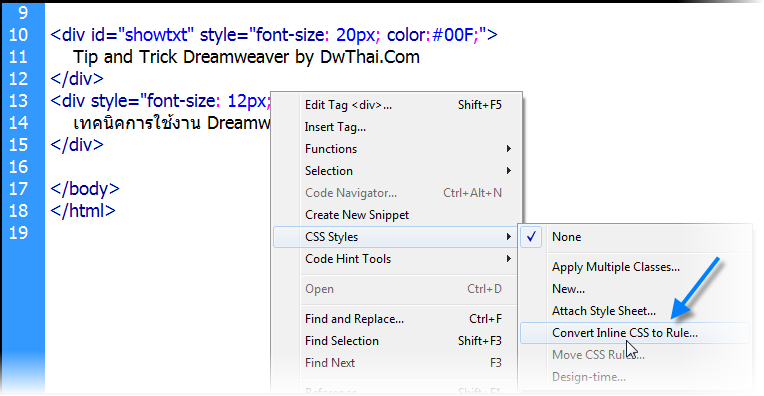Choose Apply Multiple Classes option
The image size is (764, 396).
635,267
